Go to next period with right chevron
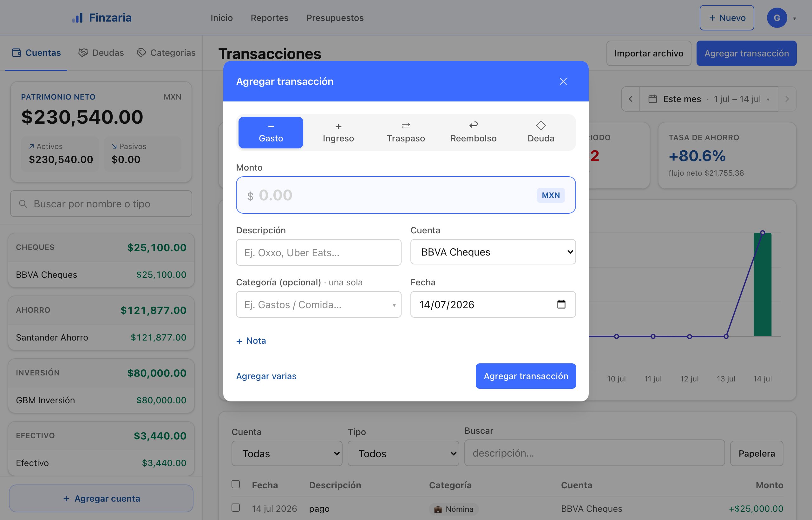The width and height of the screenshot is (812, 520). (787, 99)
